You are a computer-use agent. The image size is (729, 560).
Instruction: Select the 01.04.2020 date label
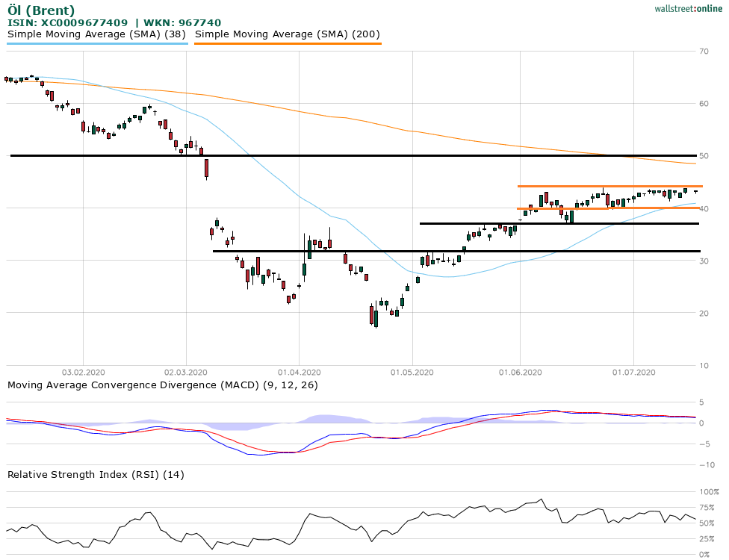point(299,372)
